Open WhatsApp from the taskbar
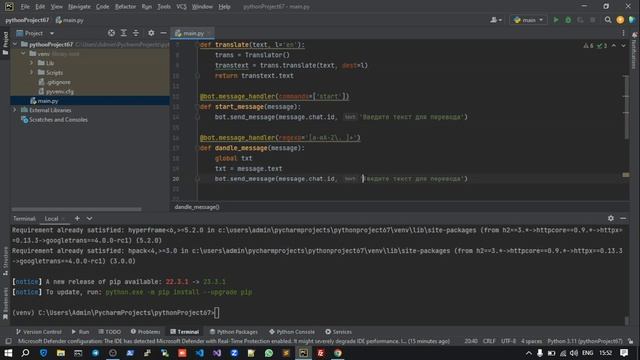Image resolution: width=640 pixels, height=360 pixels. [269, 353]
